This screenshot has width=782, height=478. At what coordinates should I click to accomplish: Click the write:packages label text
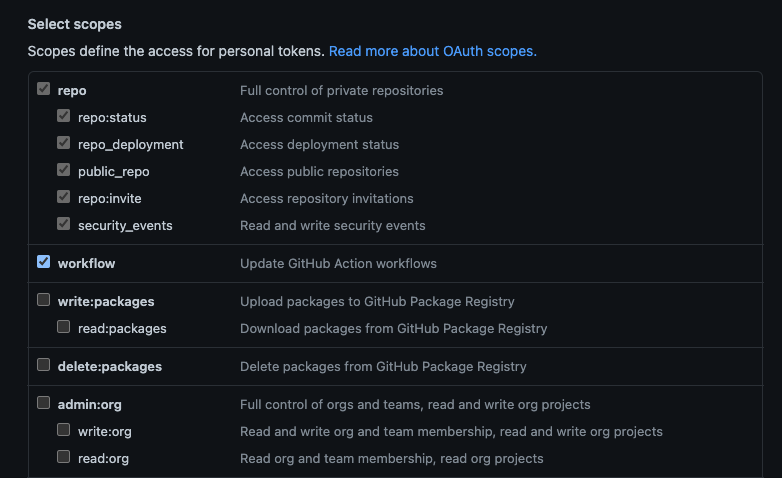[106, 302]
